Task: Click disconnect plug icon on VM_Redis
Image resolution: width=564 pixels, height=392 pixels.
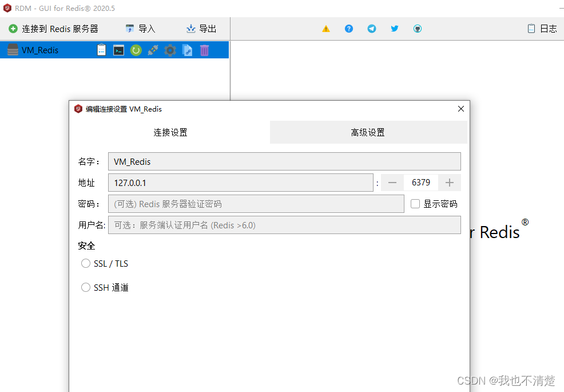Action: point(153,50)
